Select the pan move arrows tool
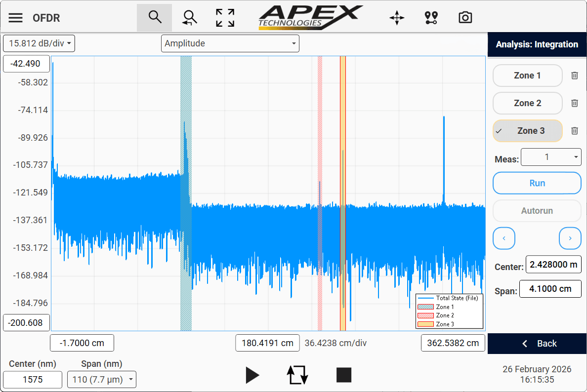 (x=397, y=18)
